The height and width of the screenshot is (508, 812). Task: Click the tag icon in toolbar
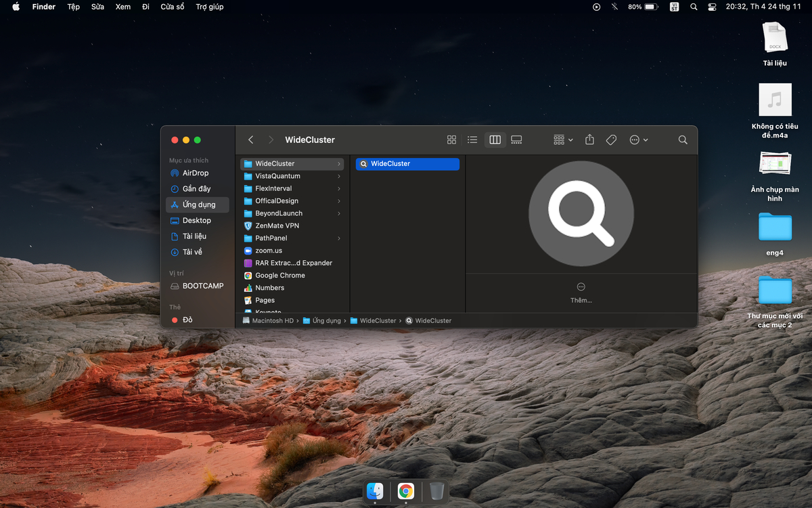[611, 140]
